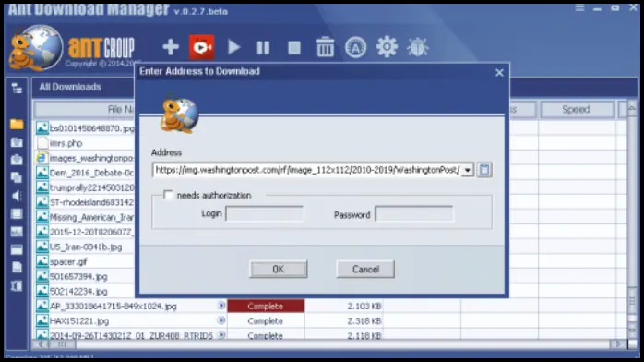Viewport: 644px width, 362px height.
Task: Select the book-shaped archive sidebar icon
Action: [x=17, y=285]
